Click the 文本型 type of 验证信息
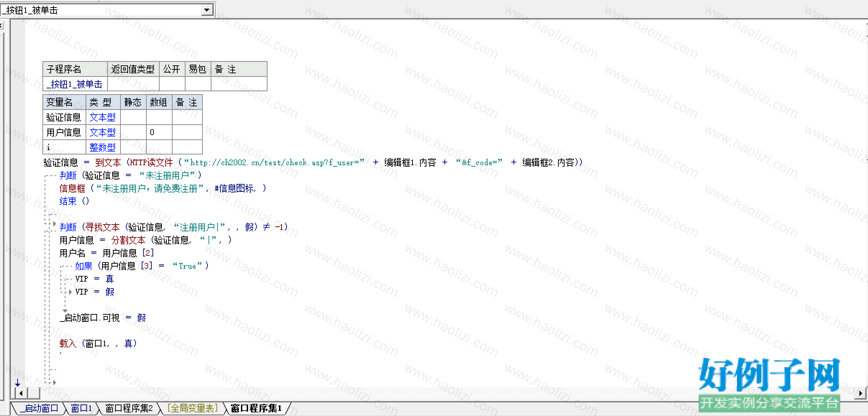The width and height of the screenshot is (868, 416). click(102, 117)
